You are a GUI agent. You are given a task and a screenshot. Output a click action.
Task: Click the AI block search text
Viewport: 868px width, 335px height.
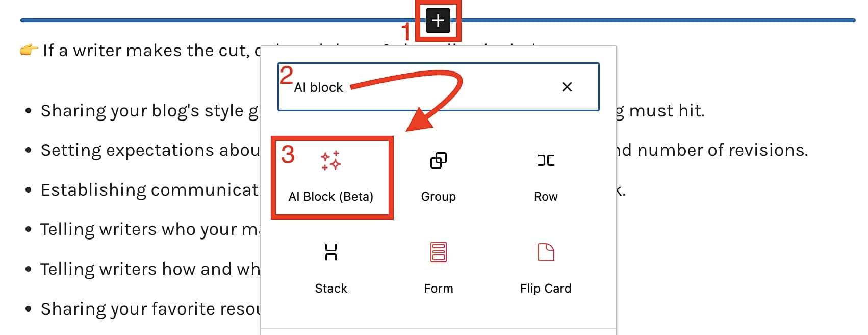tap(318, 87)
